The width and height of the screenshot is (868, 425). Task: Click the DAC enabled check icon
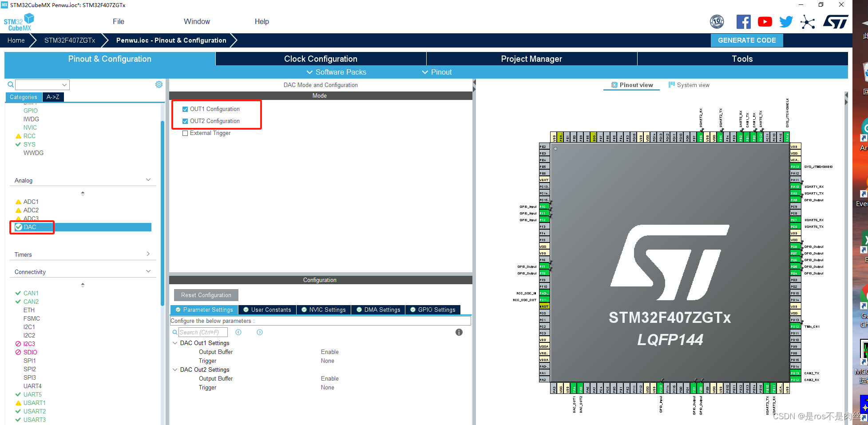pyautogui.click(x=18, y=227)
